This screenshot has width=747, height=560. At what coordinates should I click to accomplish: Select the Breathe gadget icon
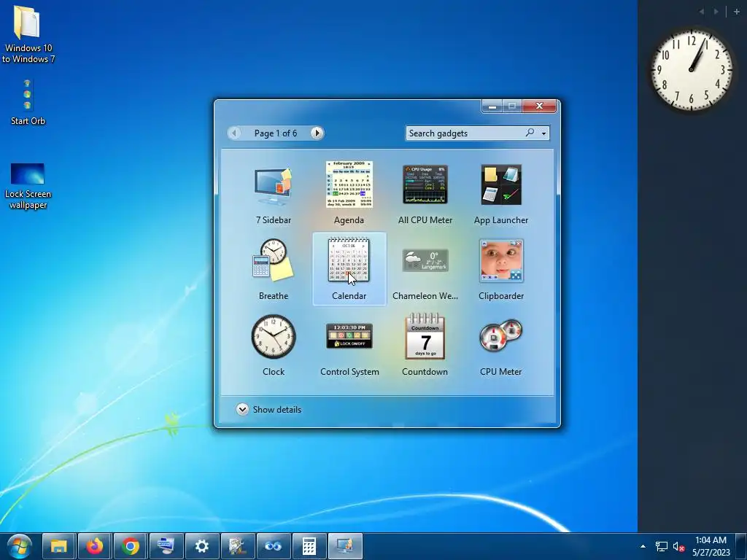pyautogui.click(x=273, y=260)
